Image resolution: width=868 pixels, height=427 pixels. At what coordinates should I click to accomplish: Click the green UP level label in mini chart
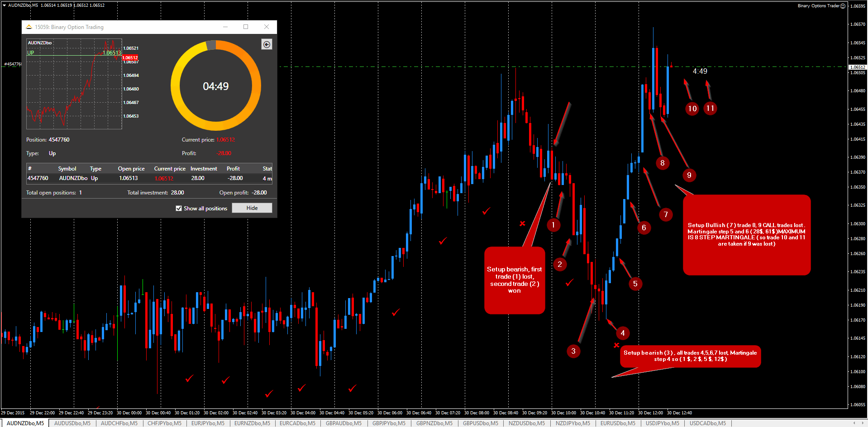[31, 53]
